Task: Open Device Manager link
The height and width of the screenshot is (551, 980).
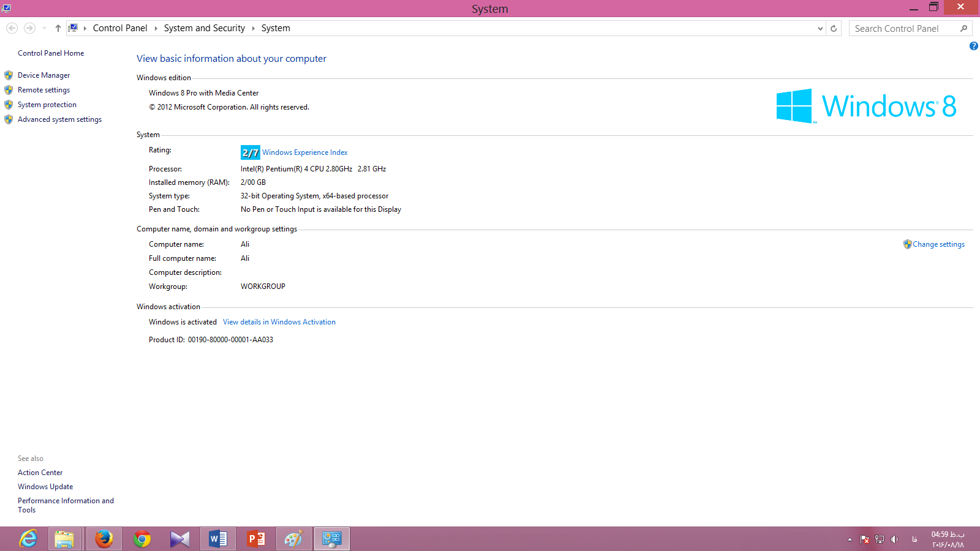Action: (43, 75)
